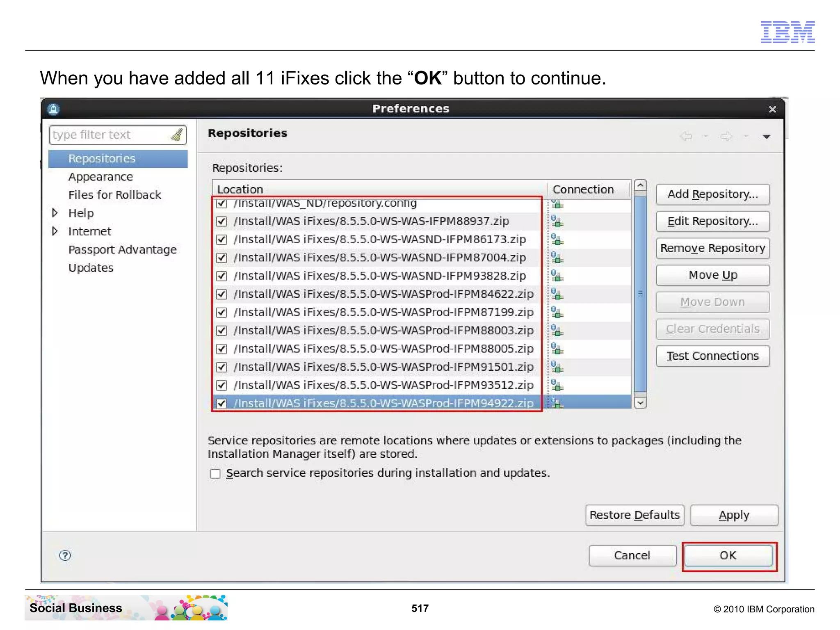Screen dimensions: 840x630
Task: Click the Apply button
Action: click(x=734, y=515)
